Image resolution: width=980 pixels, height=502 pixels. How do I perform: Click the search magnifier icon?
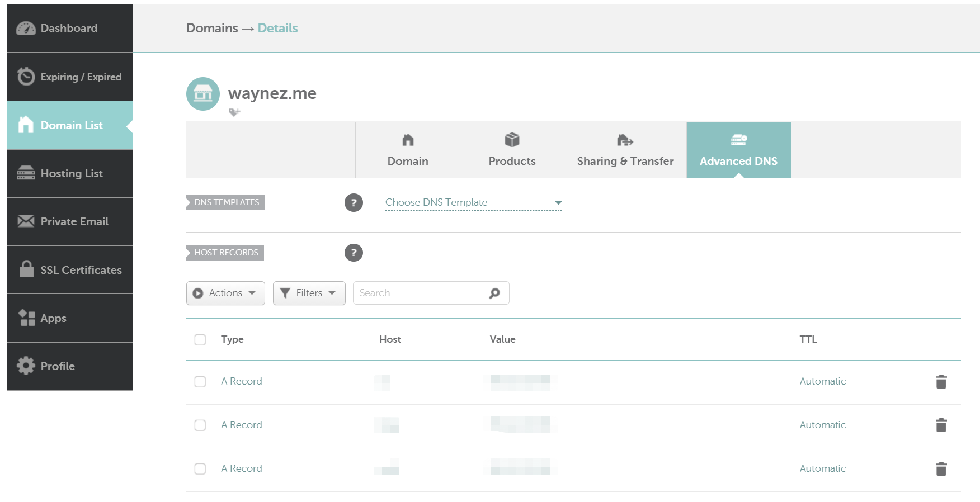pyautogui.click(x=494, y=293)
